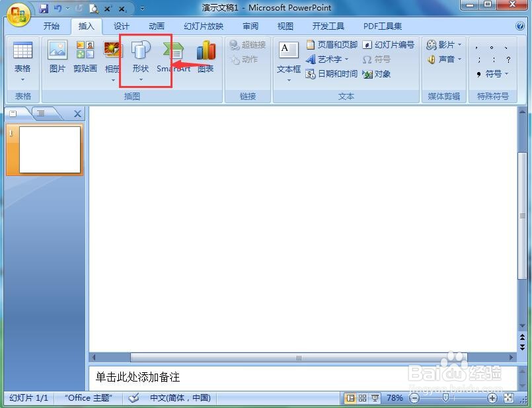This screenshot has height=408, width=532.
Task: Click the print preview quick access icon
Action: (94, 9)
